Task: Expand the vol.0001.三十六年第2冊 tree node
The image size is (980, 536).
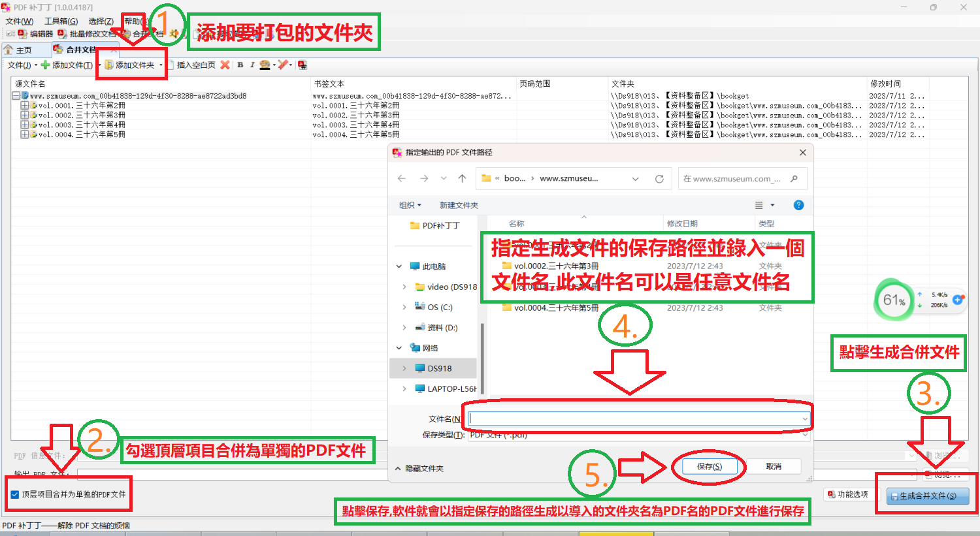Action: click(24, 105)
